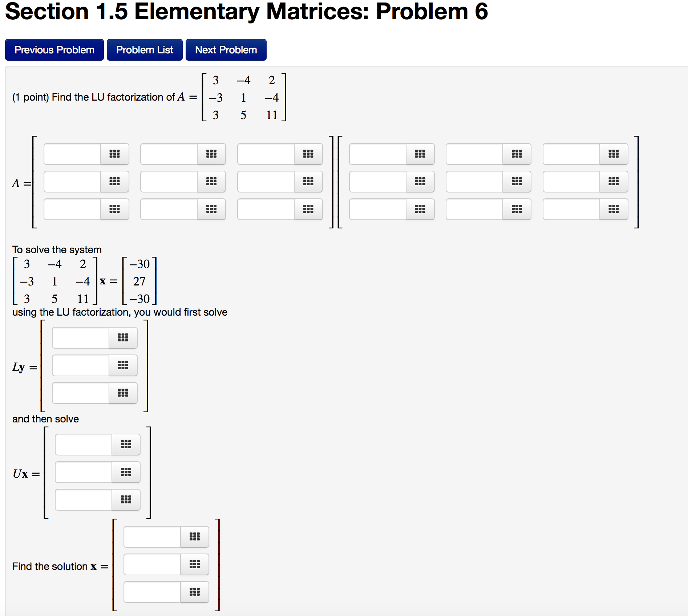Open the equation editor for the first L matrix entry
The width and height of the screenshot is (688, 616).
tap(114, 154)
